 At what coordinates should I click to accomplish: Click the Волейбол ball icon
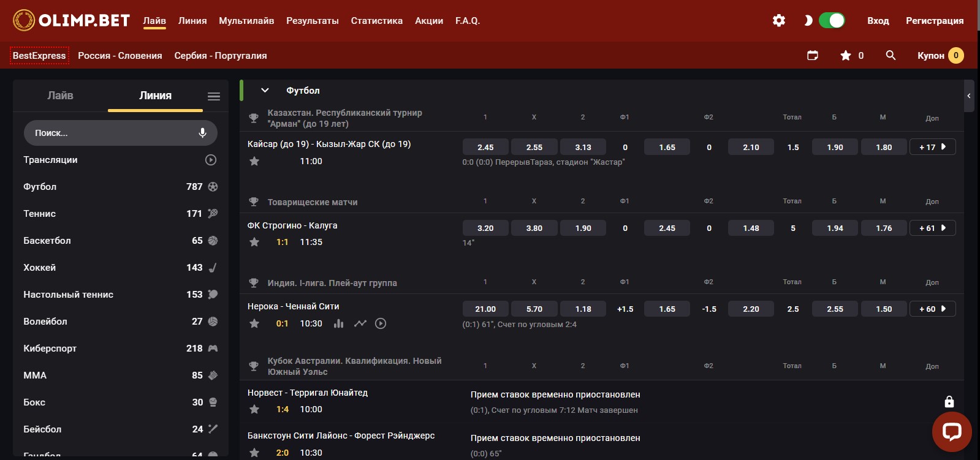click(213, 322)
